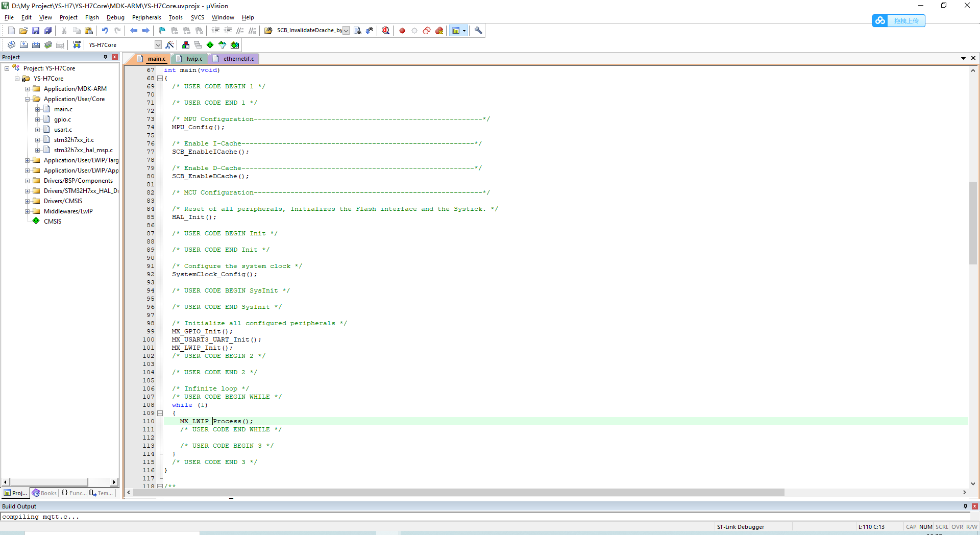This screenshot has width=980, height=535.
Task: Translate the current file icon
Action: point(11,45)
